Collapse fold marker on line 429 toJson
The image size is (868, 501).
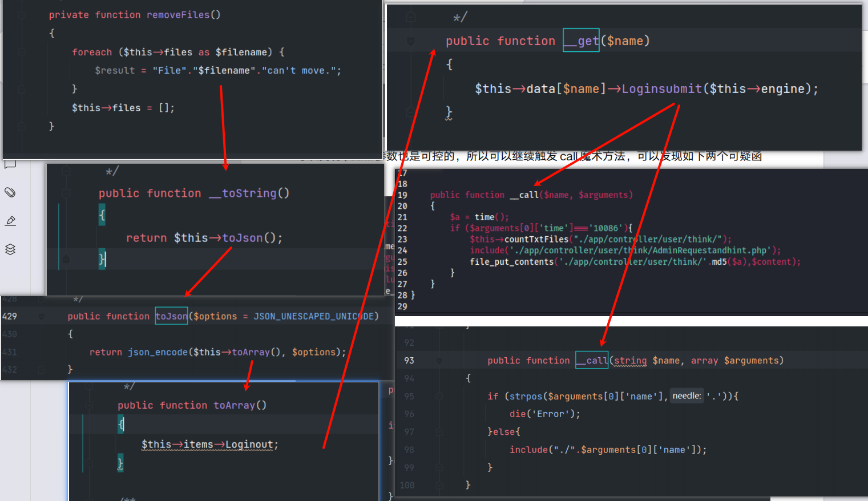pos(41,316)
